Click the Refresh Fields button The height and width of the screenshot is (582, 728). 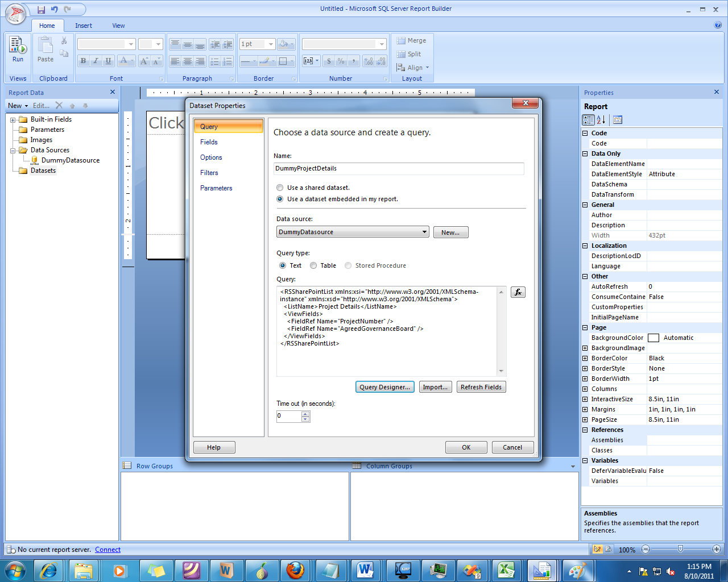point(481,387)
